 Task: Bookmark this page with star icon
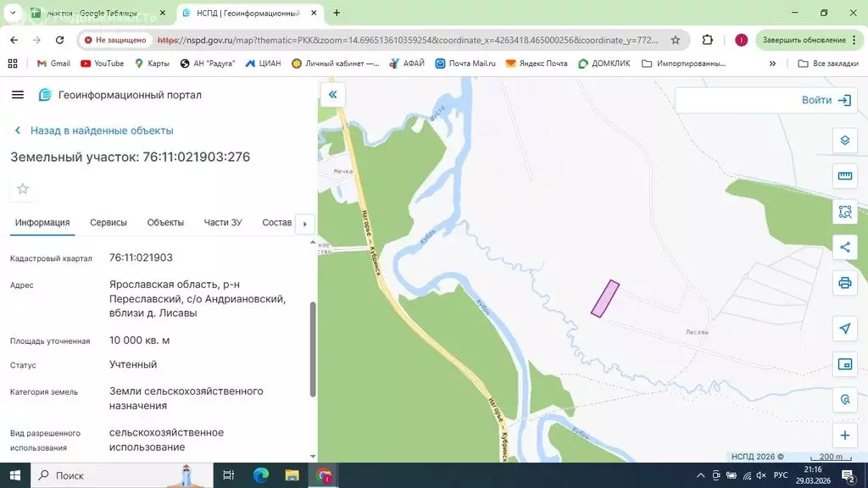pyautogui.click(x=676, y=40)
